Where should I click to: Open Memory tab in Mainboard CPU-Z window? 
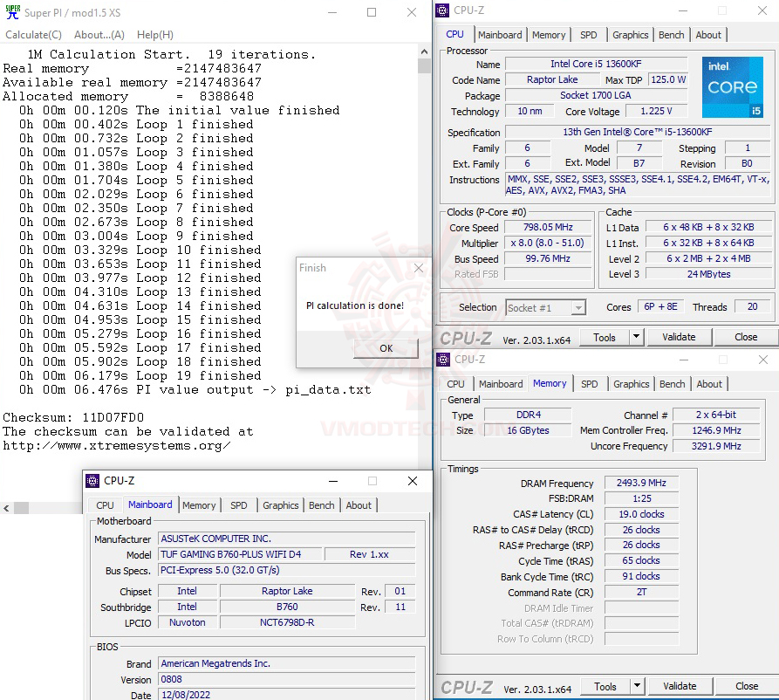pyautogui.click(x=199, y=505)
